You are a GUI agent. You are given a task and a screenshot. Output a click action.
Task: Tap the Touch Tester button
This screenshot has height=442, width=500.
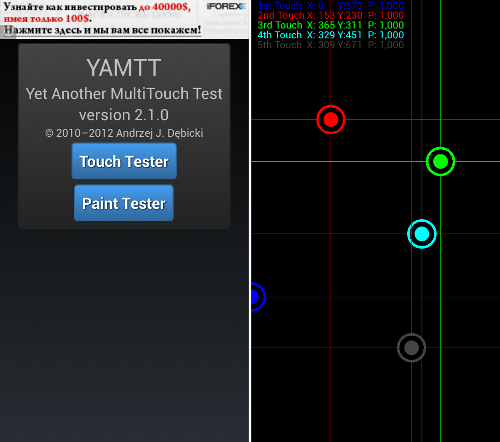[124, 161]
